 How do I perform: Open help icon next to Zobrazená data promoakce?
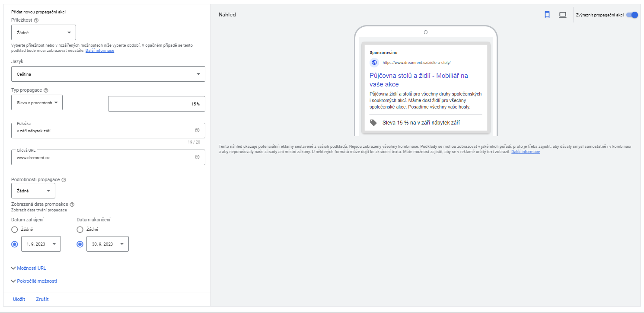click(x=72, y=204)
